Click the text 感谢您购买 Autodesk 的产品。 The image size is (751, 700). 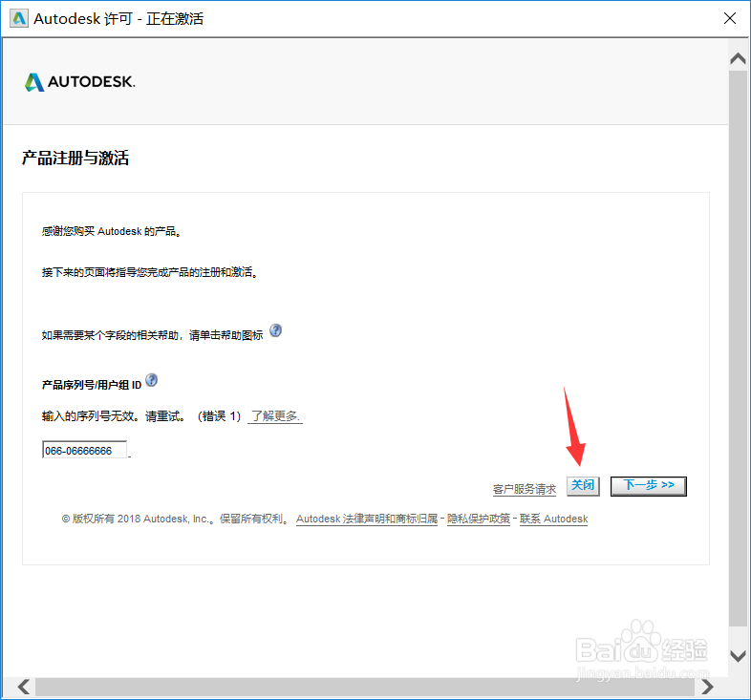point(111,231)
